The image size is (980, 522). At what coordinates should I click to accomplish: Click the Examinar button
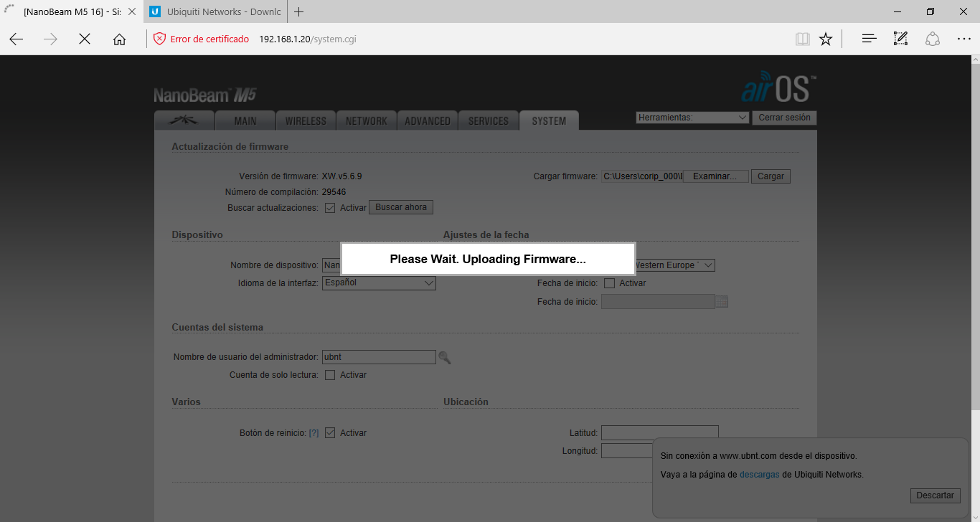[x=715, y=176]
